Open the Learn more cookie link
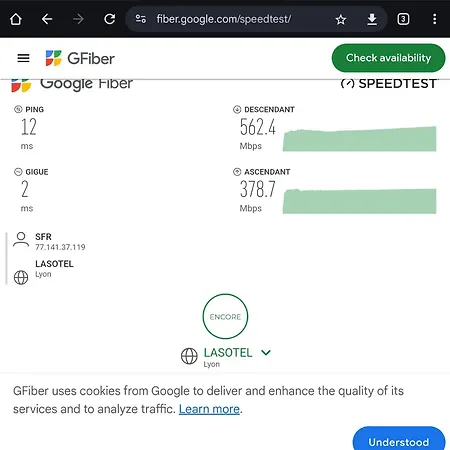Viewport: 450px width, 450px height. pyautogui.click(x=209, y=409)
